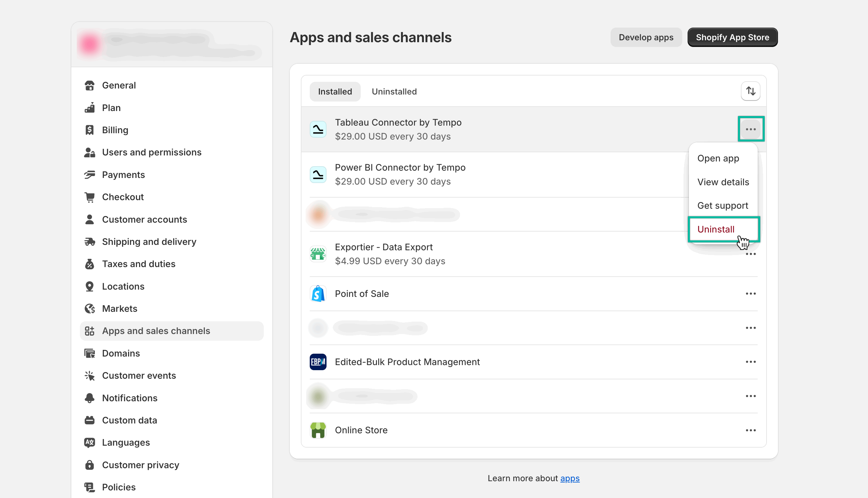Select the Billing settings icon
This screenshot has width=868, height=498.
pos(89,130)
